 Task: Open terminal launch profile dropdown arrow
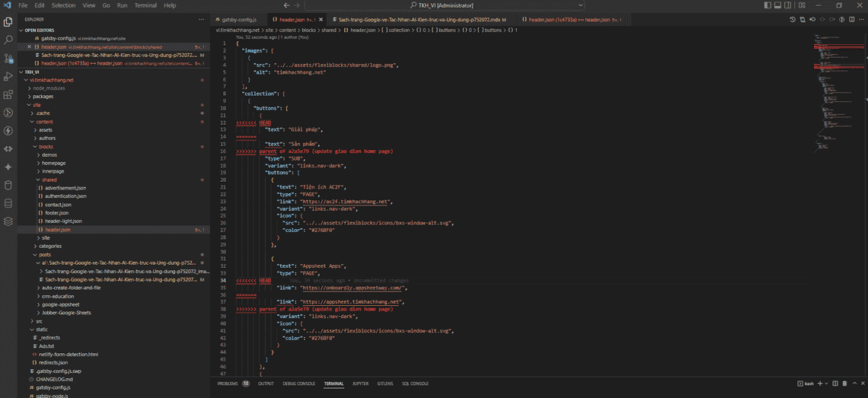(x=827, y=384)
